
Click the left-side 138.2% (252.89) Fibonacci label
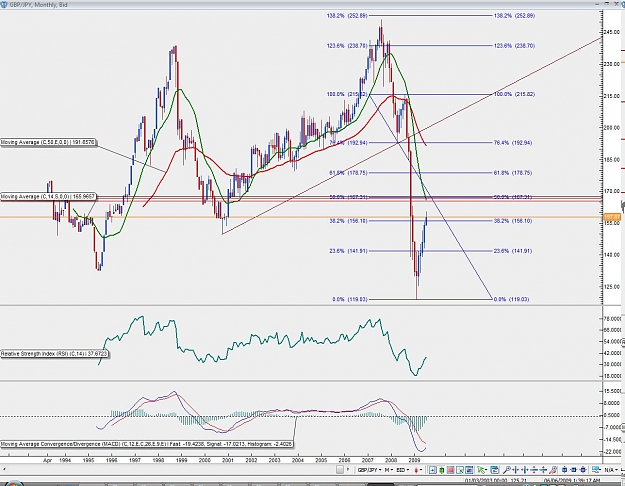point(347,16)
